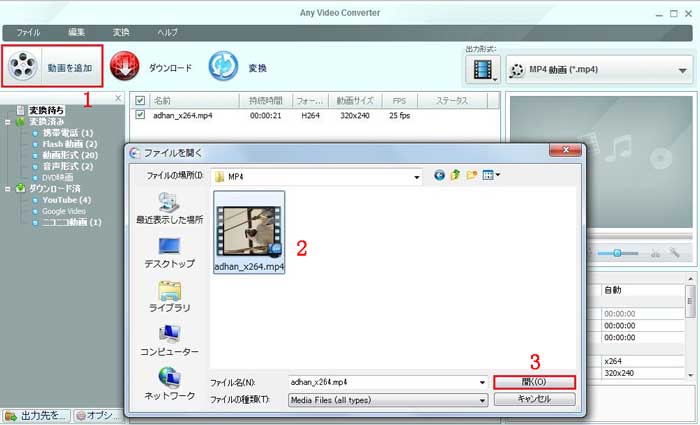This screenshot has width=700, height=425.
Task: Select 変換待ち in the sidebar tree
Action: coord(46,110)
